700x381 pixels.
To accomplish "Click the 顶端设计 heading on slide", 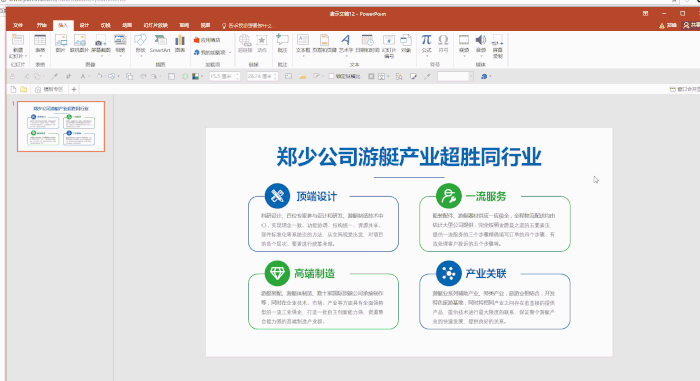I will [x=317, y=196].
